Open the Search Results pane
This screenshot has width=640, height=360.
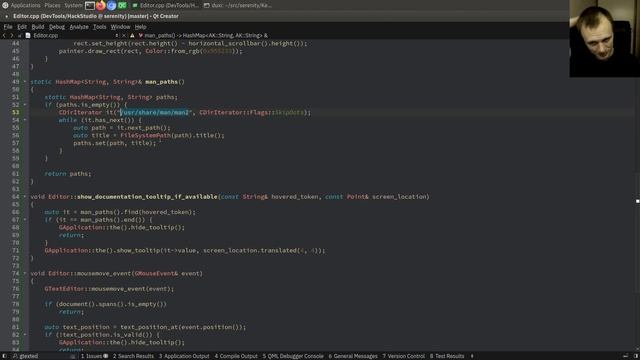133,356
